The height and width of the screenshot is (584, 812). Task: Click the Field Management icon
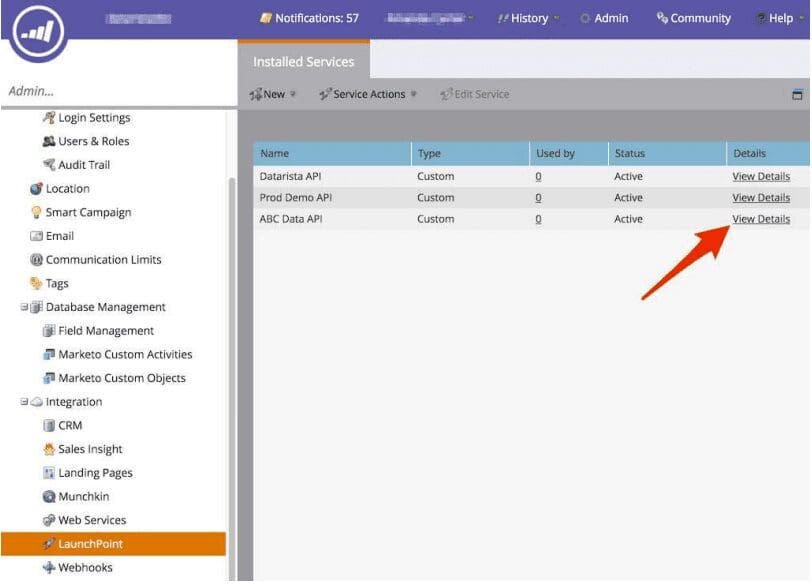(x=49, y=331)
